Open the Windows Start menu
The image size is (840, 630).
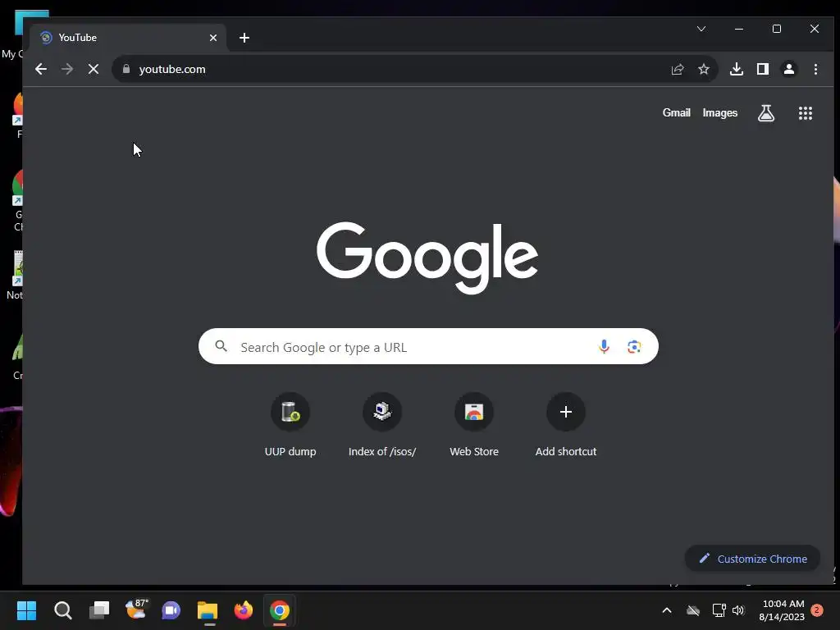(26, 610)
